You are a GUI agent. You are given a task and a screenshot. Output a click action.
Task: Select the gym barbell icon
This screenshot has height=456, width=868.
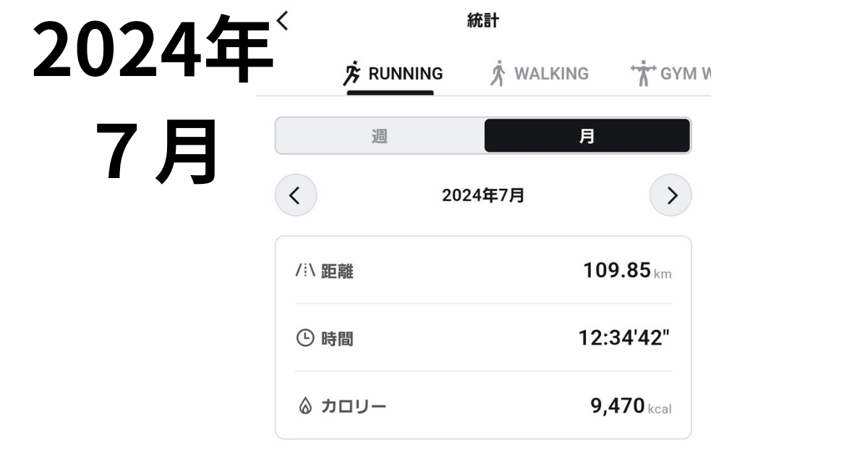click(642, 74)
